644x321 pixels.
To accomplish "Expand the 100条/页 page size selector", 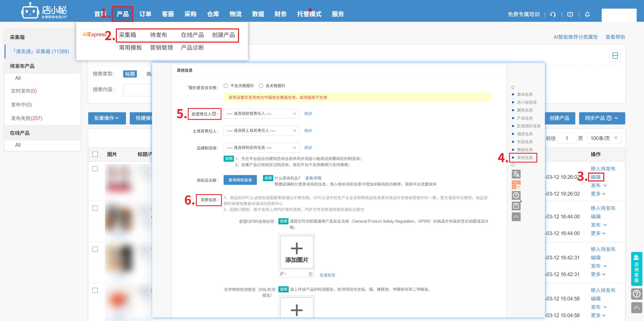I will (604, 138).
